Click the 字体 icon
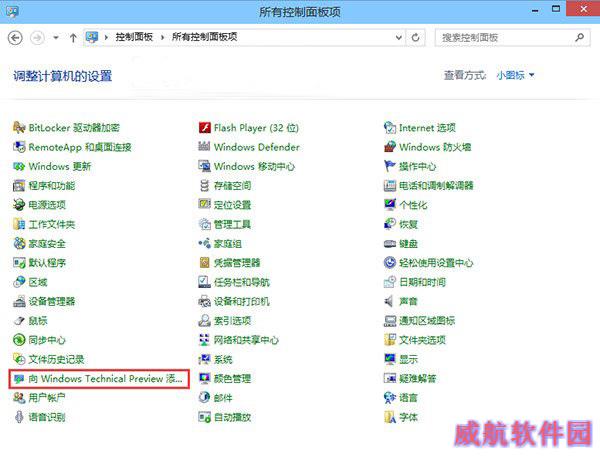 [x=390, y=417]
